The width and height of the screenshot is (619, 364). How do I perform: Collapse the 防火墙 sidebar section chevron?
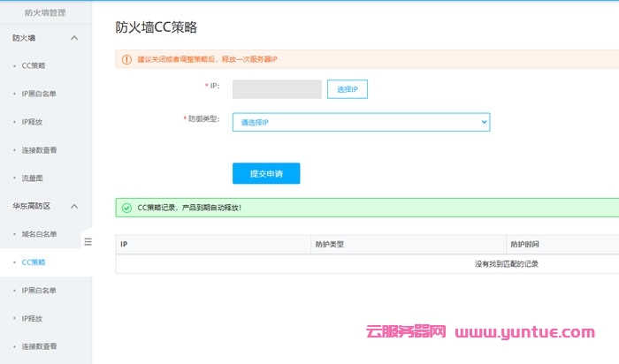coord(74,38)
